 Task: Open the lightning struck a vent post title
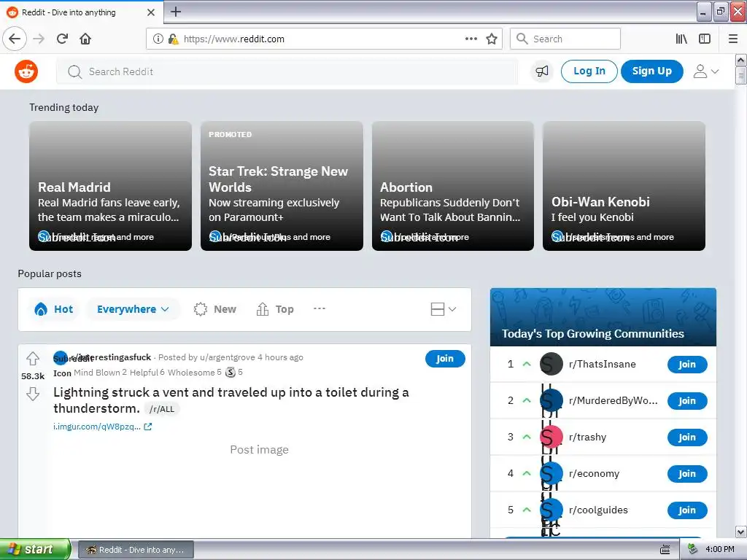click(x=231, y=400)
